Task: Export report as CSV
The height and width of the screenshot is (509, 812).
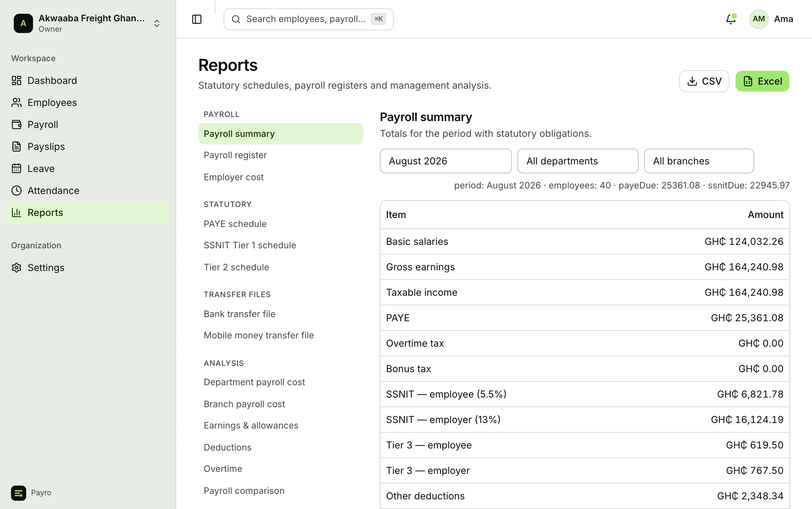Action: click(x=704, y=81)
